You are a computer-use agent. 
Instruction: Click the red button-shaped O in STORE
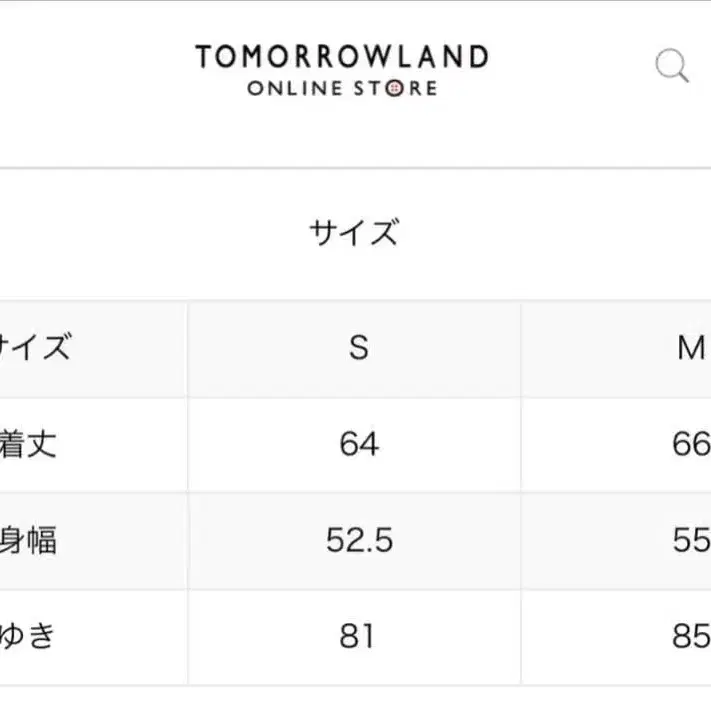coord(393,88)
